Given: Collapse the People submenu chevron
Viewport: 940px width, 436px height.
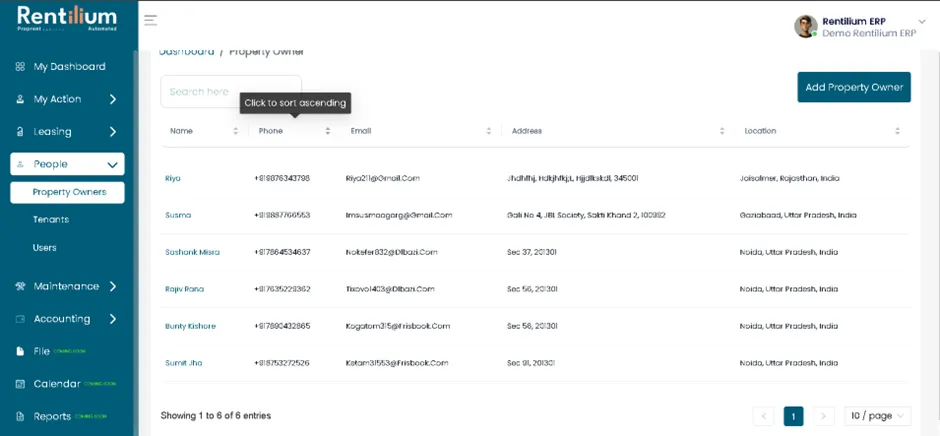Looking at the screenshot, I should [112, 164].
